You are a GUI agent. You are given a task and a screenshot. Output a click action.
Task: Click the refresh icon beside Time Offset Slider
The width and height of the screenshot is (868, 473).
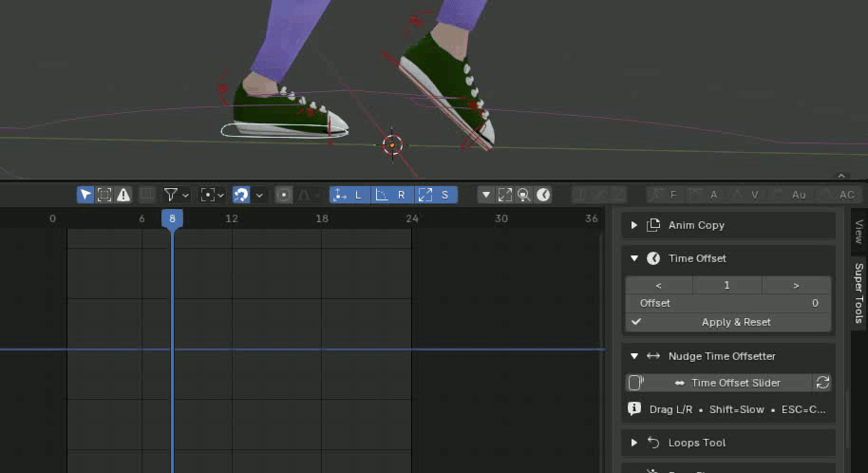click(x=822, y=383)
